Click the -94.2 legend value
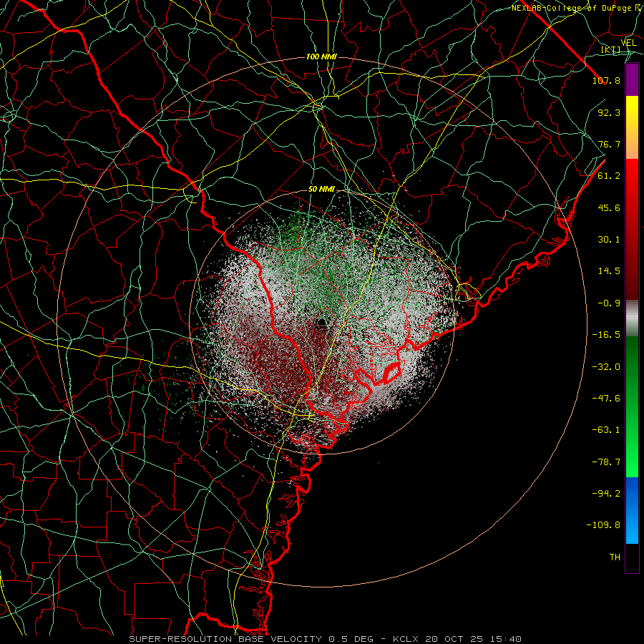Screen dimensions: 644x644 click(606, 494)
